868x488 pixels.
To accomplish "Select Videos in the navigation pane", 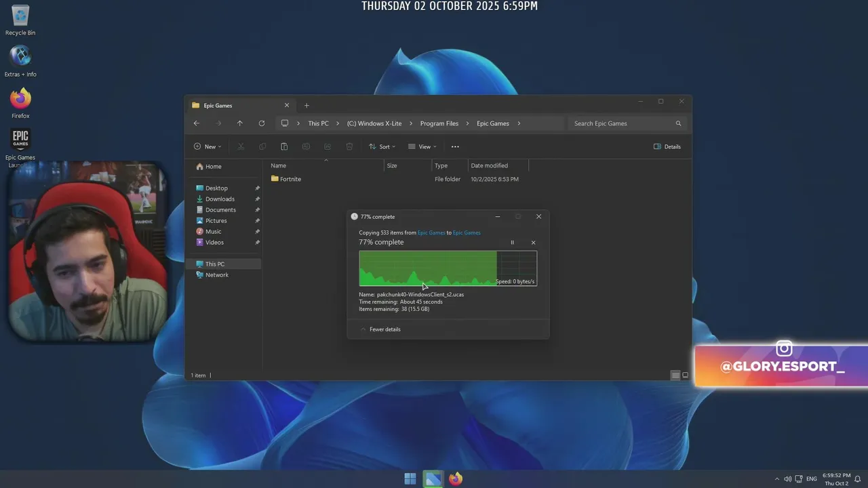I will coord(214,242).
